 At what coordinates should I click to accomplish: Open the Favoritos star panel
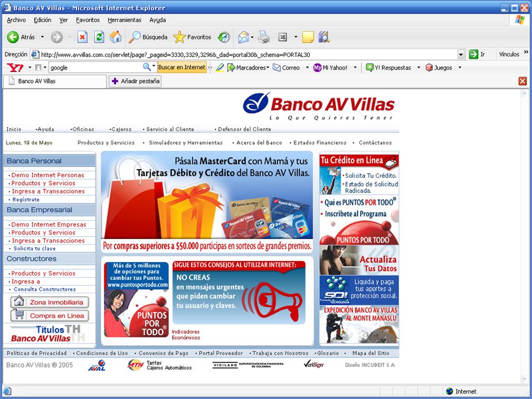pos(192,37)
